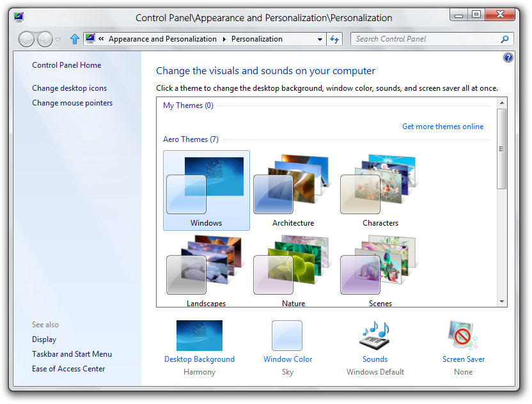Click Aero Themes (7) group header

pos(191,139)
